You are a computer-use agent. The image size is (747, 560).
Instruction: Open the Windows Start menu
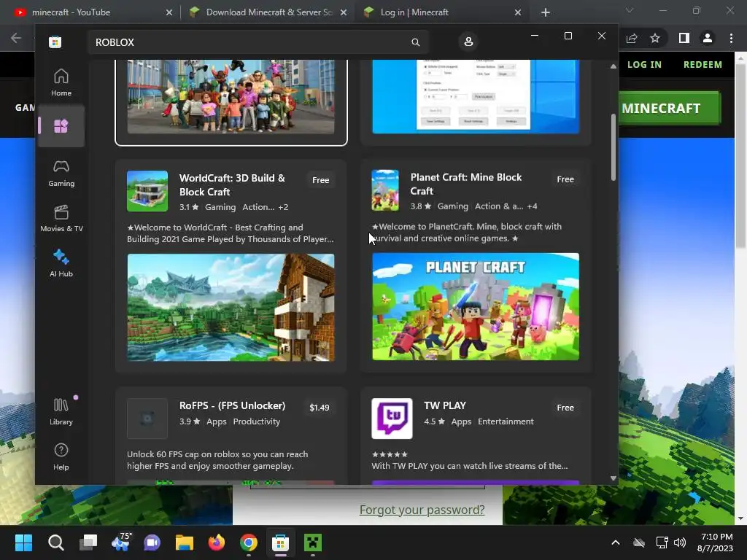pyautogui.click(x=24, y=542)
